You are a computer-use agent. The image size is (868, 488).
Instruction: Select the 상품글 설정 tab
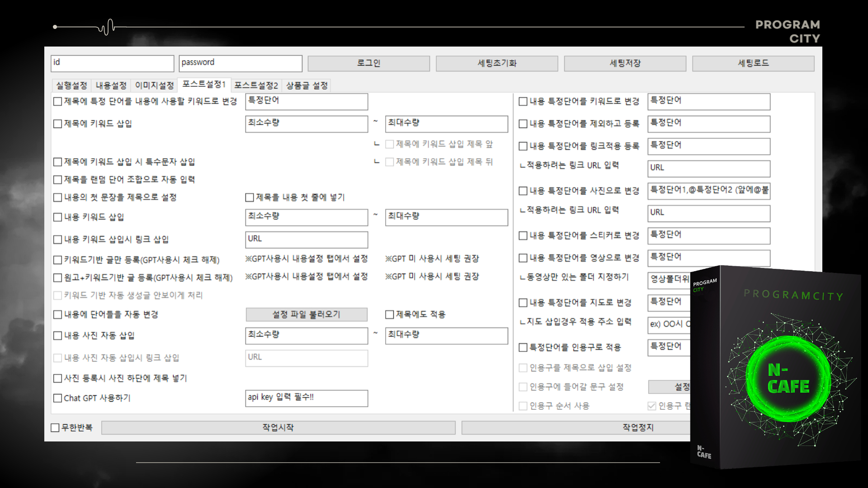point(307,85)
